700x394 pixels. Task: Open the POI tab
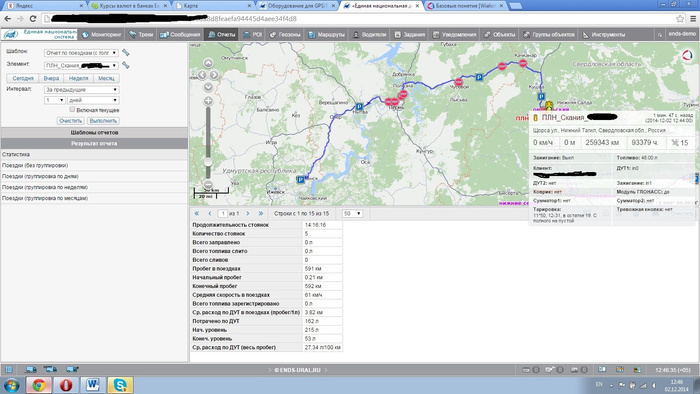point(253,34)
